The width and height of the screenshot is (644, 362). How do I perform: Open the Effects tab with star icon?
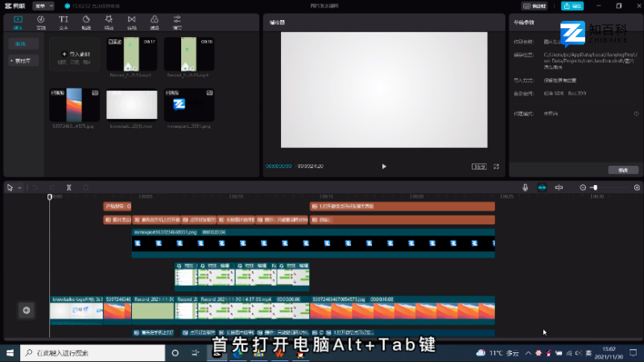click(109, 23)
